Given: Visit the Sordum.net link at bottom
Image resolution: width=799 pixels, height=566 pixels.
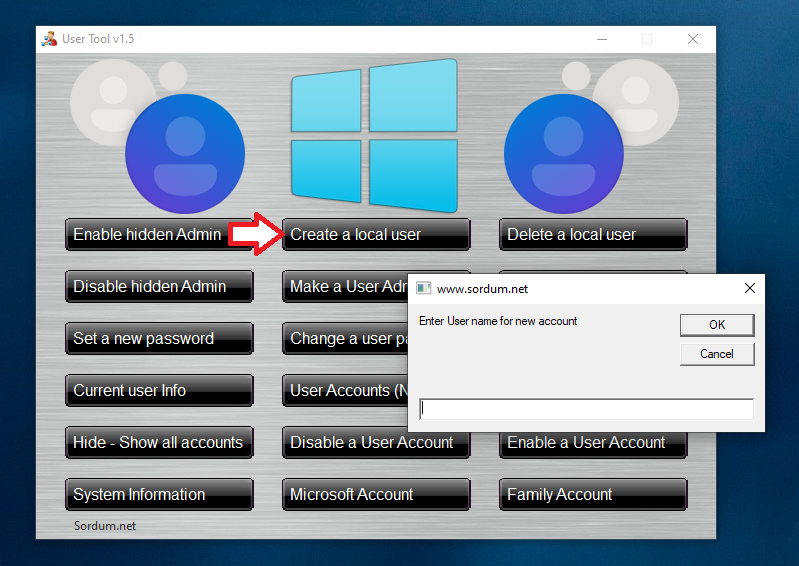Looking at the screenshot, I should coord(105,526).
